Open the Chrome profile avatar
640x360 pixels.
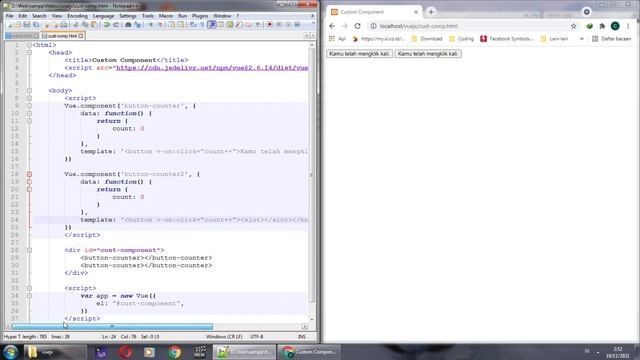[615, 26]
